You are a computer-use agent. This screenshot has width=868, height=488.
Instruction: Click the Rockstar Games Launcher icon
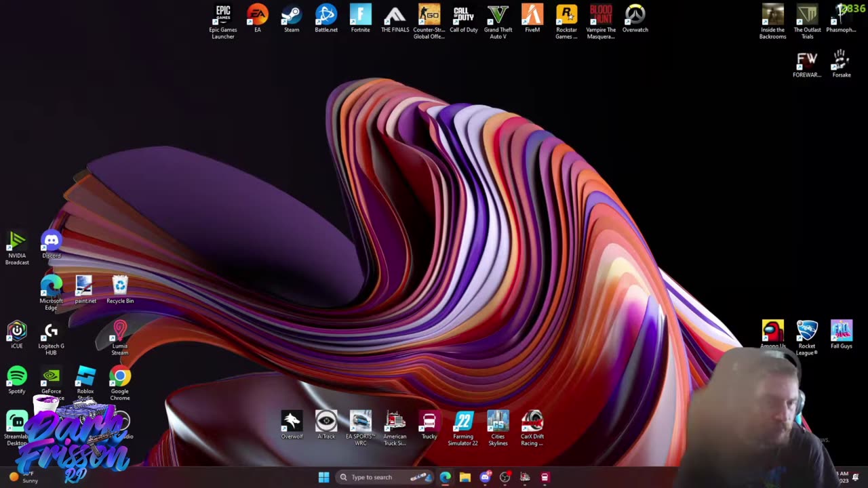(x=567, y=21)
